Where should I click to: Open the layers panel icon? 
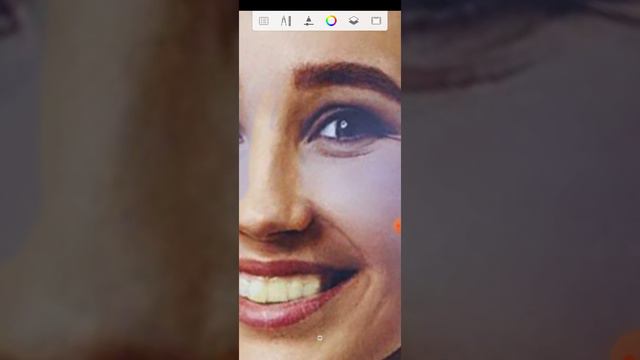[353, 21]
